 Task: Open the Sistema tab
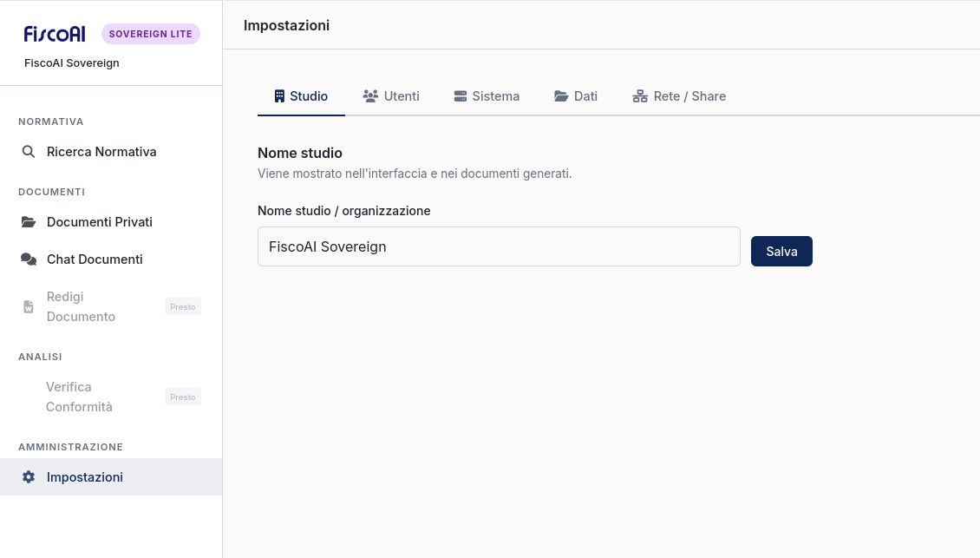[x=487, y=96]
